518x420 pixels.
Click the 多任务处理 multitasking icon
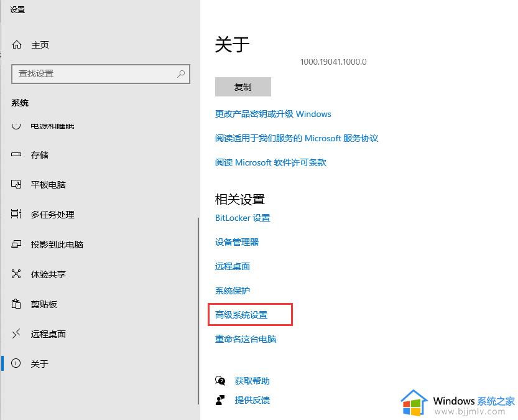click(x=16, y=214)
